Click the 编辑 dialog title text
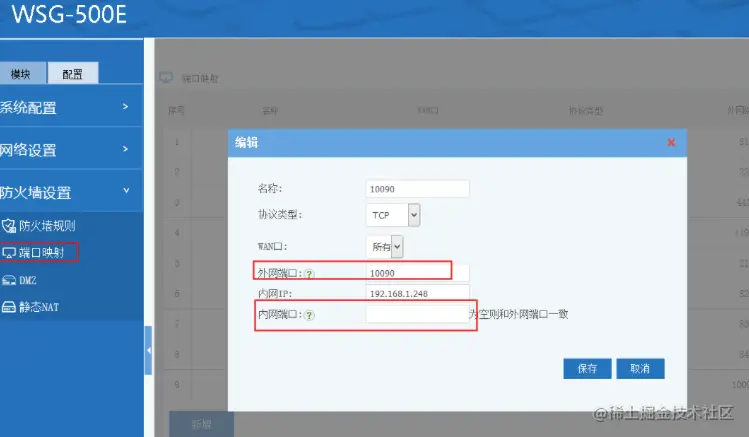The height and width of the screenshot is (437, 749). [x=246, y=142]
